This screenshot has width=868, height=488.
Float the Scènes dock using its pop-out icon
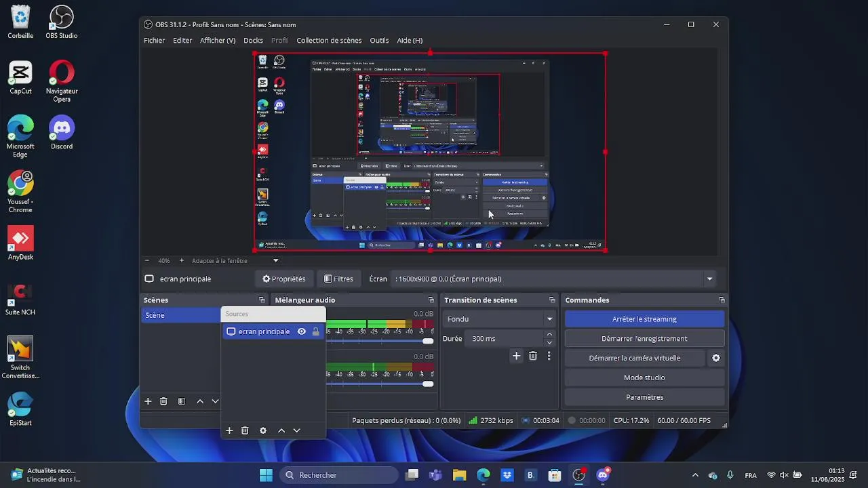click(x=262, y=300)
